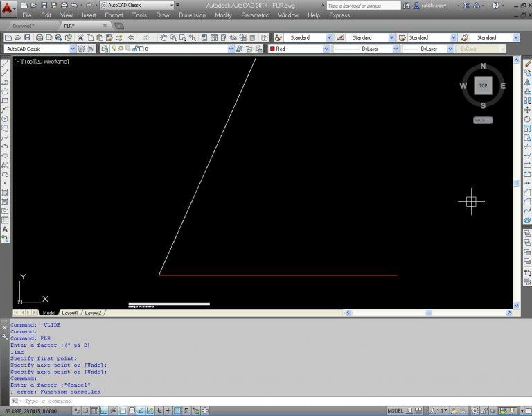Image resolution: width=532 pixels, height=416 pixels.
Task: Open the Table tool in Draw toolbar
Action: [6, 220]
